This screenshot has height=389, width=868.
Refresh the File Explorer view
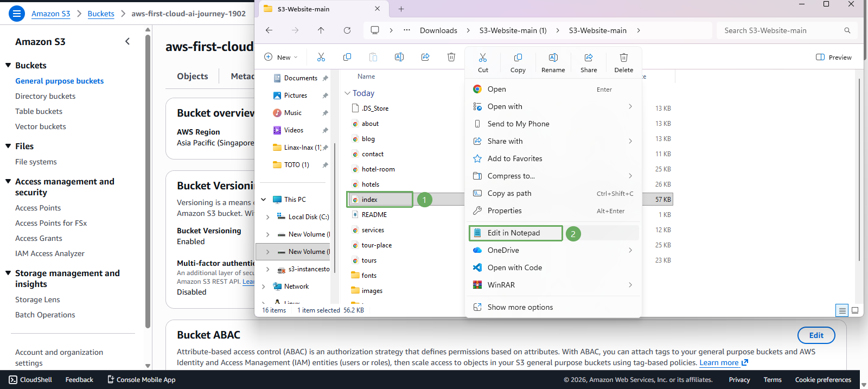[x=347, y=30]
